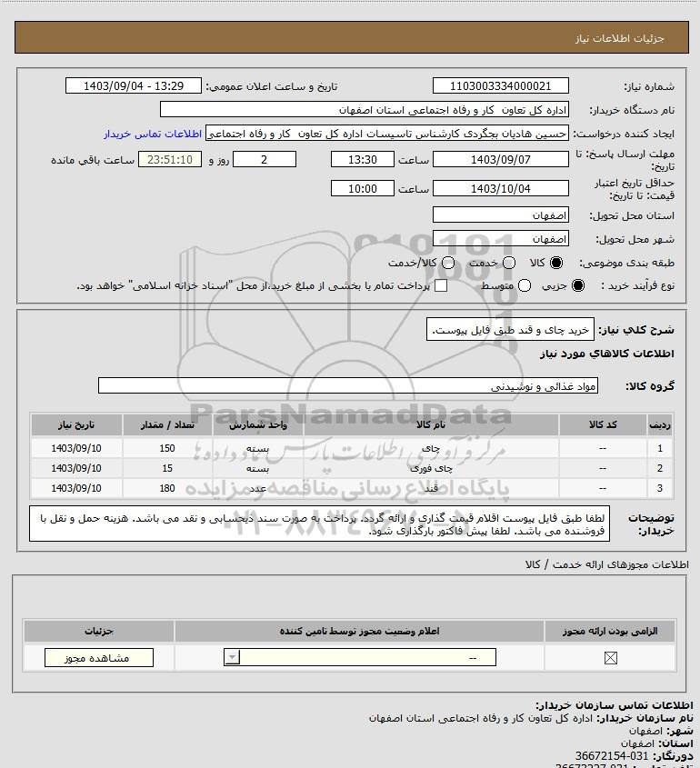700x768 pixels.
Task: Click the الزامی بودن ارائه مجوز column header
Action: tap(610, 631)
